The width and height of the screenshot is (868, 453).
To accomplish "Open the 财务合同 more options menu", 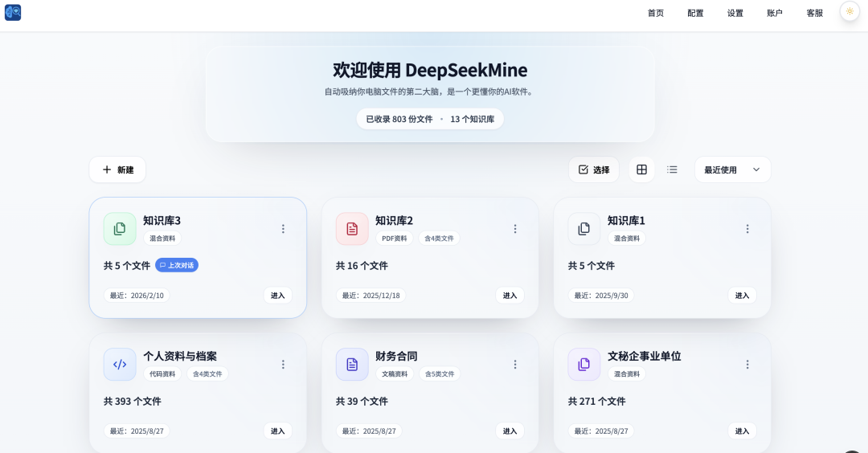I will pos(515,365).
